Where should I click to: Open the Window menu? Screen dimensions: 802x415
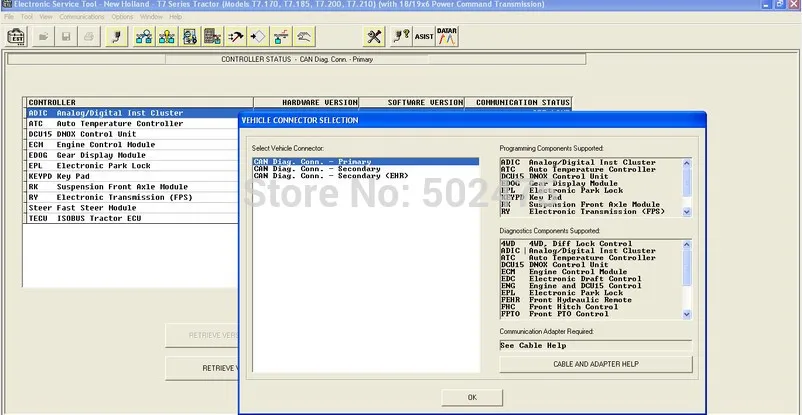pos(151,17)
